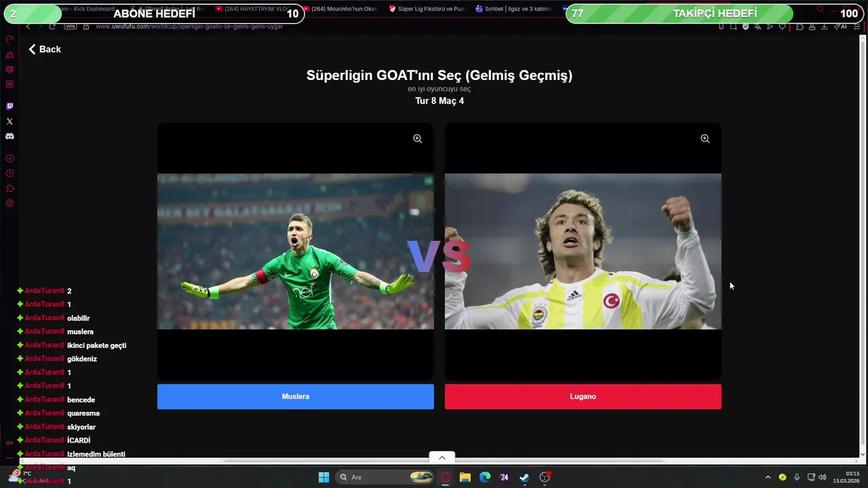Screen dimensions: 868x488
Task: Focus the uwufufu.com address bar URL
Action: click(189, 26)
